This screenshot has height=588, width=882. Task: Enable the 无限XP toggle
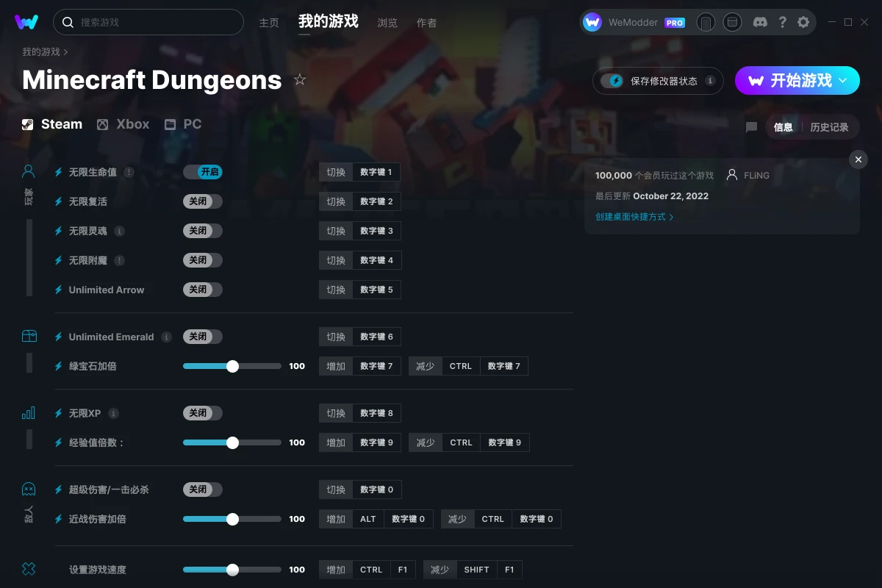(203, 413)
